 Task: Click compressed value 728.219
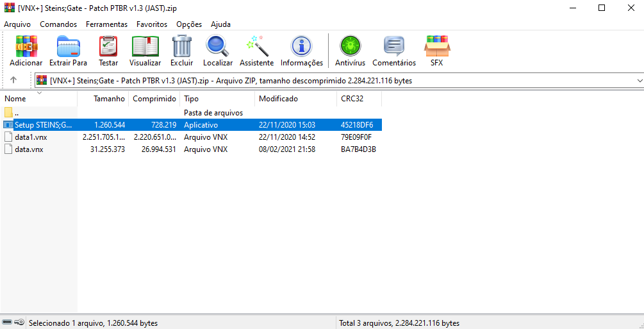(163, 124)
